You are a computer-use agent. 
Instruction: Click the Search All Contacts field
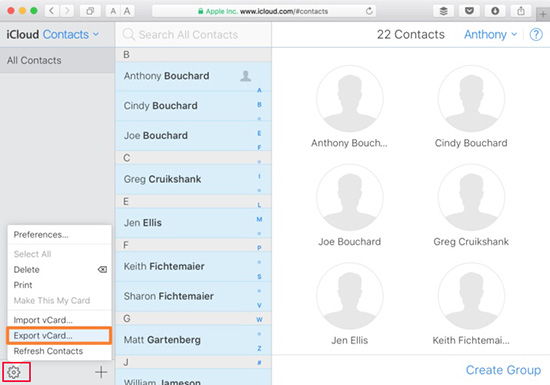tap(193, 34)
